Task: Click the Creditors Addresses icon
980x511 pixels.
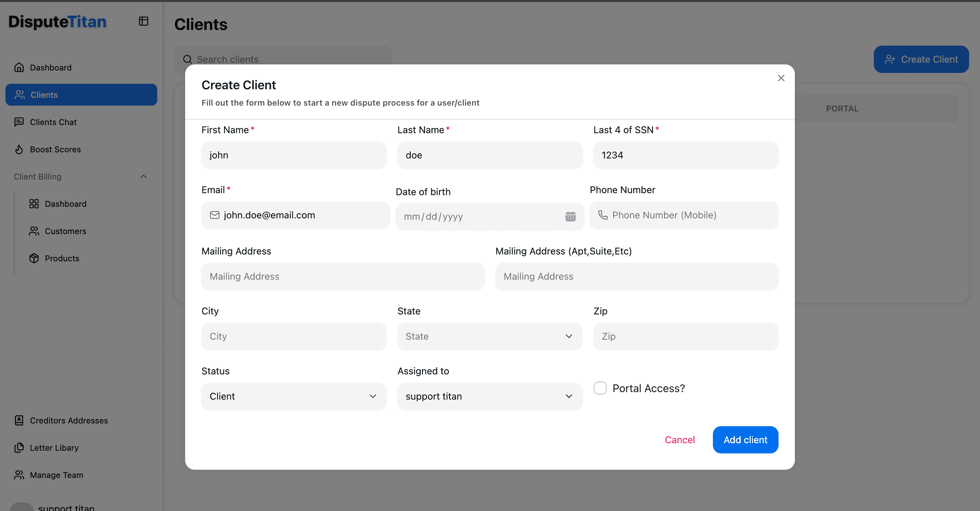Action: [19, 420]
